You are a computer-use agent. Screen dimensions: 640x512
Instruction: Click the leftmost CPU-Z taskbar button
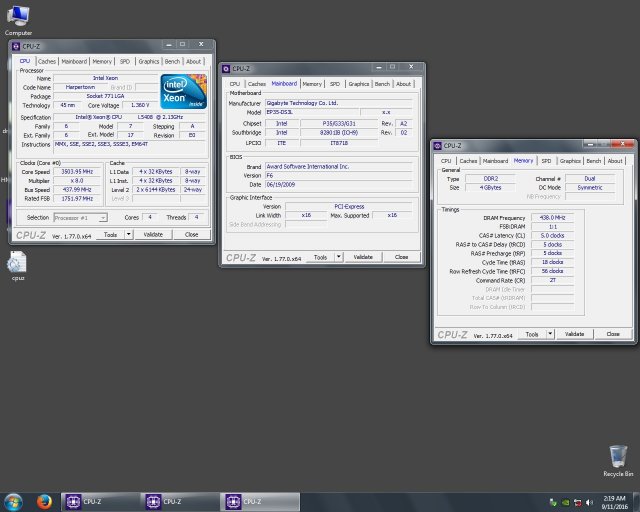pos(98,501)
